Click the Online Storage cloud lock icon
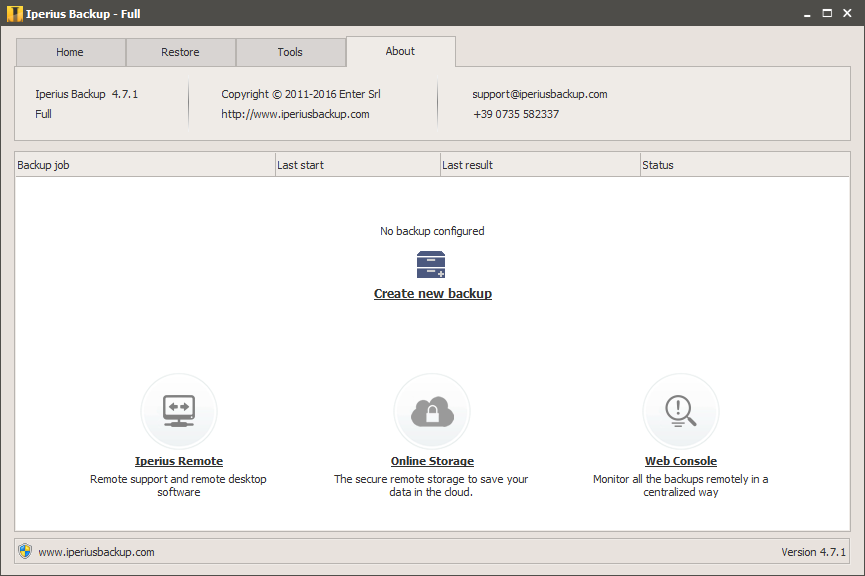 432,411
